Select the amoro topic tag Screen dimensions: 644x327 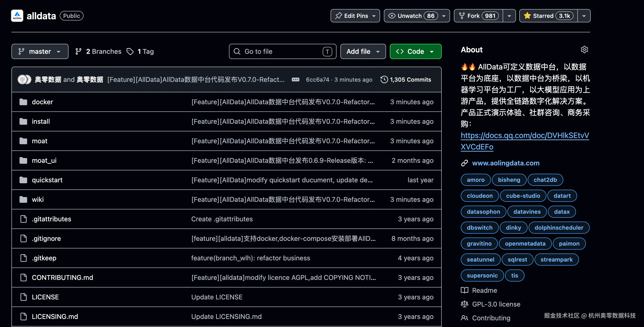[x=476, y=179]
